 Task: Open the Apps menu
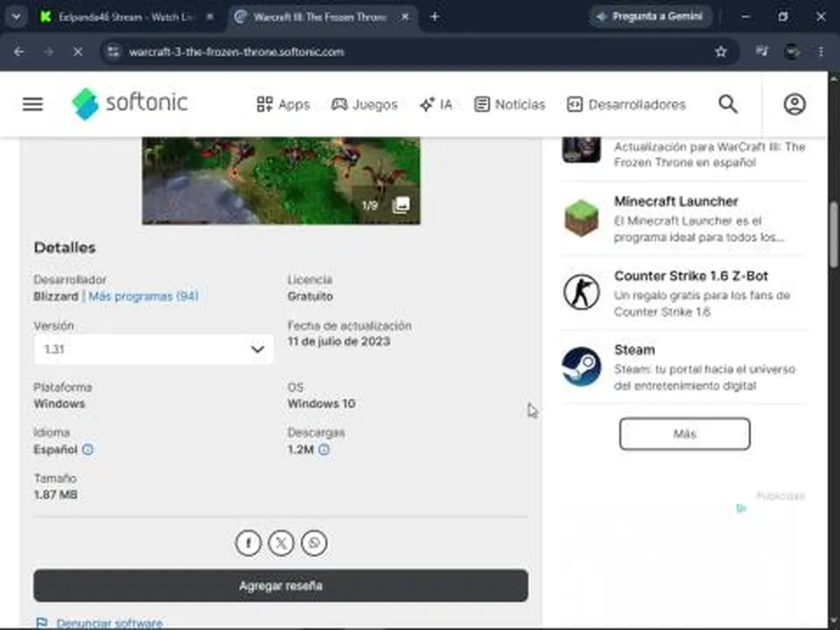pos(283,104)
